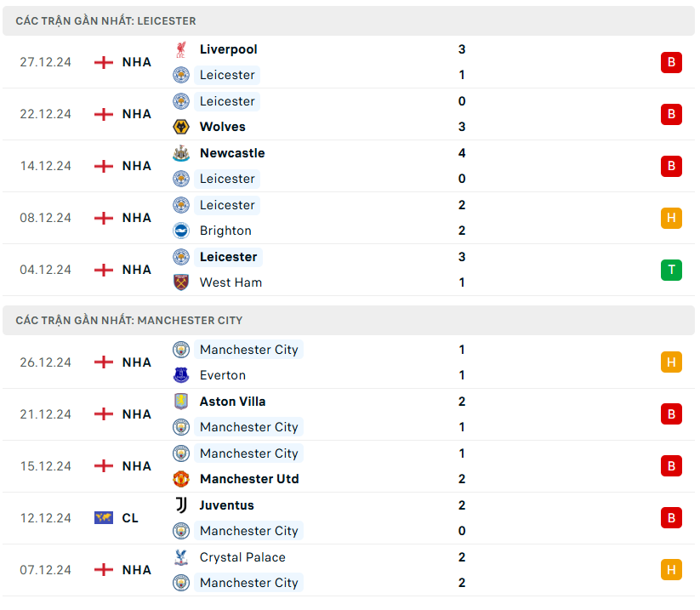Click the Everton club crest icon
The image size is (700, 610).
click(180, 375)
